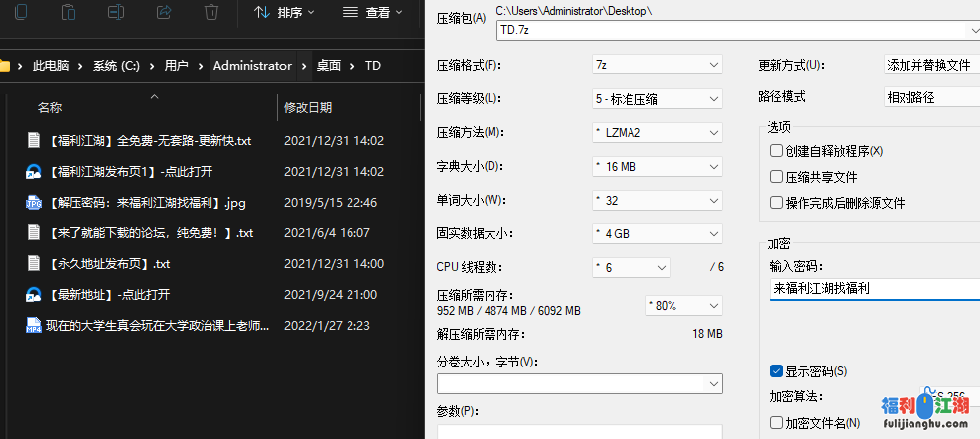
Task: Open the 80% memory usage dropdown
Action: 683,305
